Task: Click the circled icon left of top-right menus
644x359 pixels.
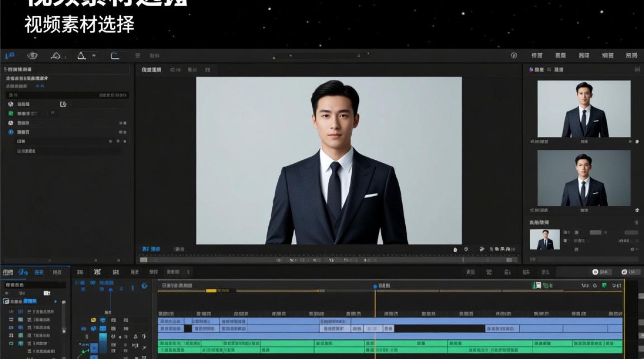Action: [514, 56]
